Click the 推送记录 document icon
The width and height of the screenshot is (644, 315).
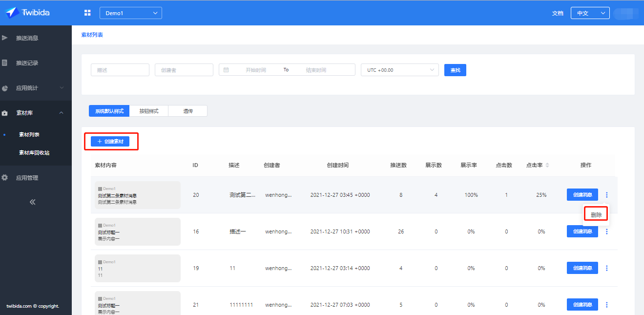pyautogui.click(x=5, y=63)
